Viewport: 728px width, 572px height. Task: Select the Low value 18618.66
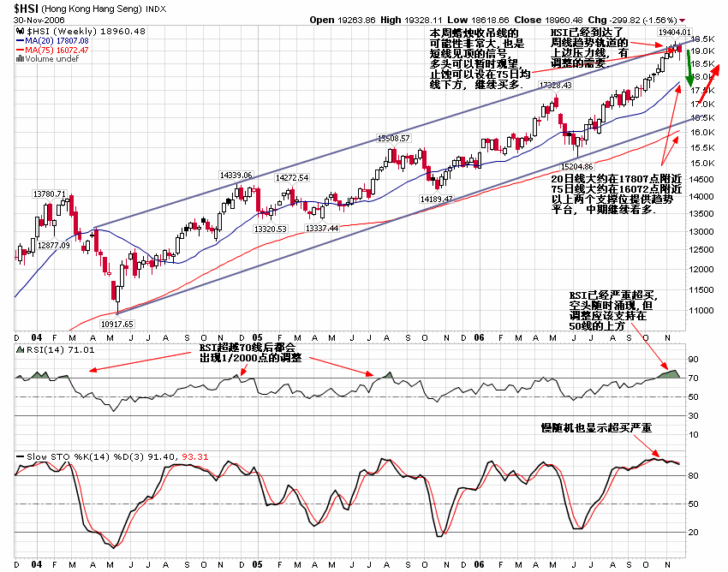489,20
